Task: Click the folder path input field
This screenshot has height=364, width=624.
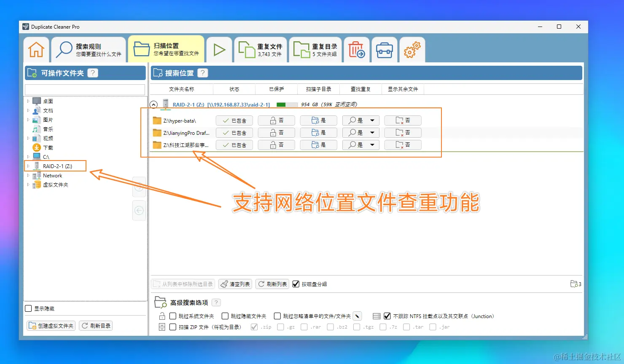Action: coord(85,89)
